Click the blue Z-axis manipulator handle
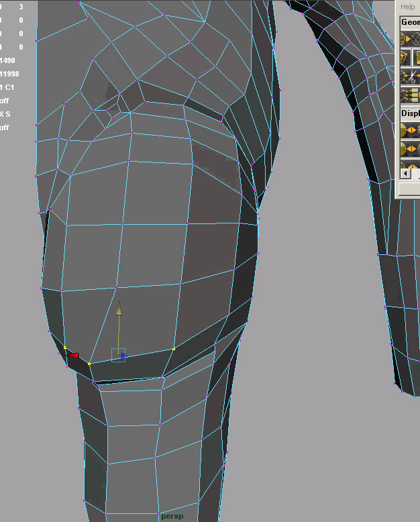Image resolution: width=420 pixels, height=522 pixels. point(123,356)
